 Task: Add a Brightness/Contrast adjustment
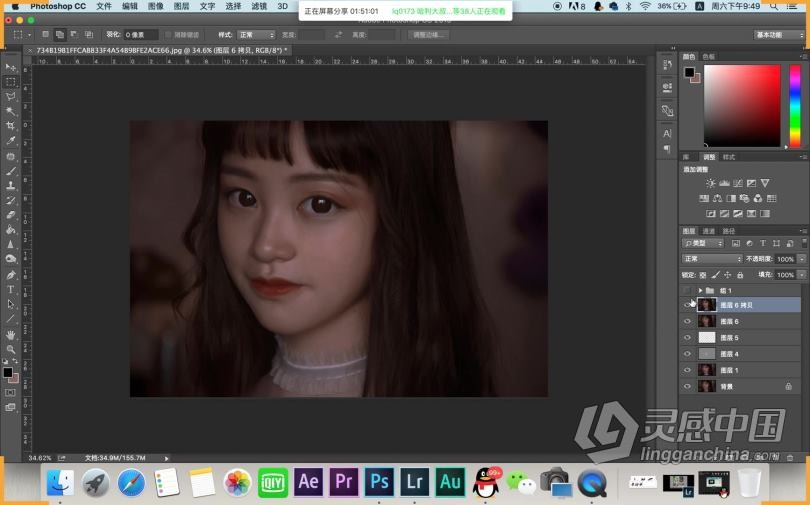pos(711,183)
